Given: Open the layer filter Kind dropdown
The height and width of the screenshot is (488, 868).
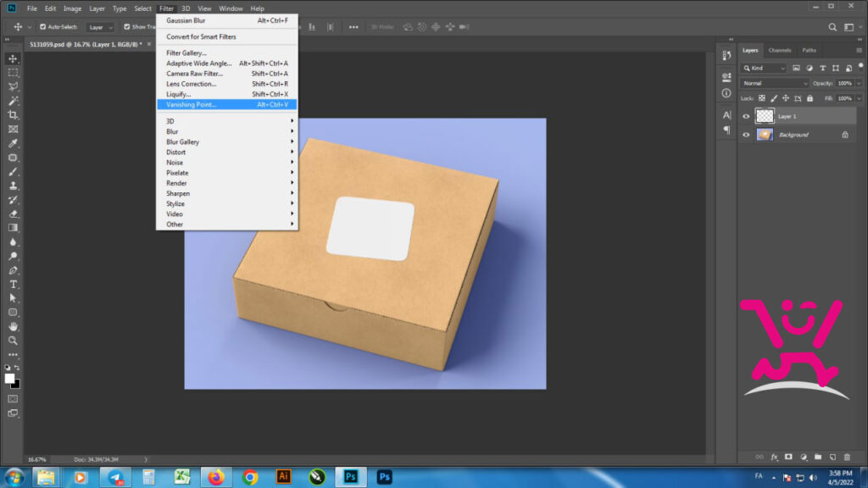Looking at the screenshot, I should (x=764, y=68).
